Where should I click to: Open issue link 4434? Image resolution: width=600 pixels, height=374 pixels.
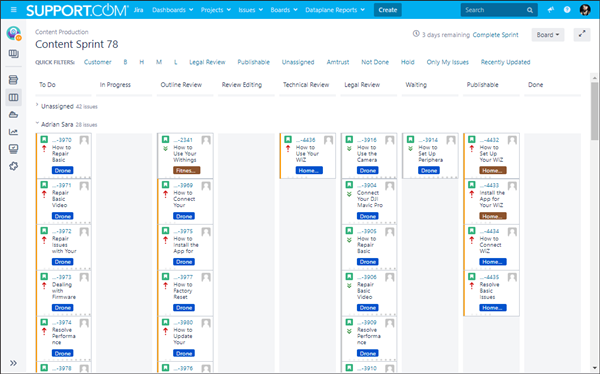click(489, 231)
